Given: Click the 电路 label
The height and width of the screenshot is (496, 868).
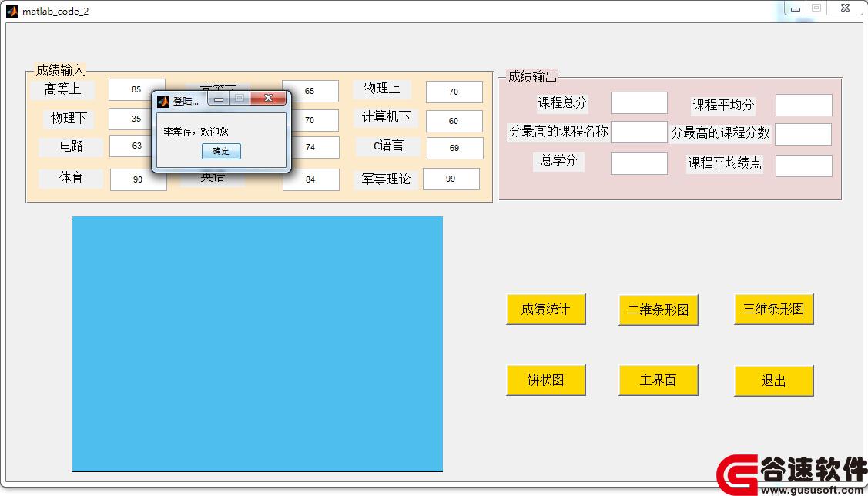Looking at the screenshot, I should [72, 146].
